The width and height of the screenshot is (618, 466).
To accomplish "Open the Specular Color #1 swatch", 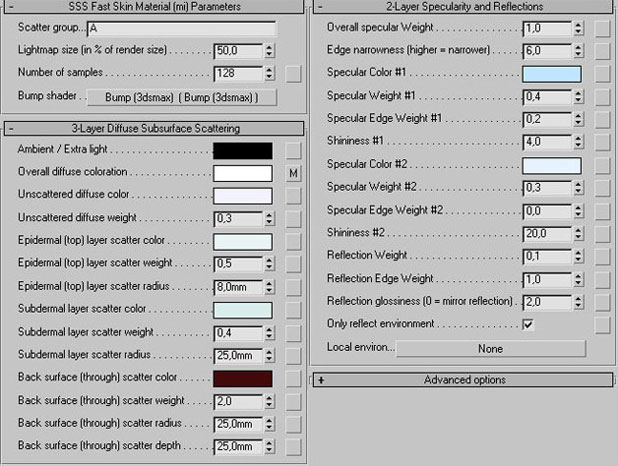I will pyautogui.click(x=552, y=74).
